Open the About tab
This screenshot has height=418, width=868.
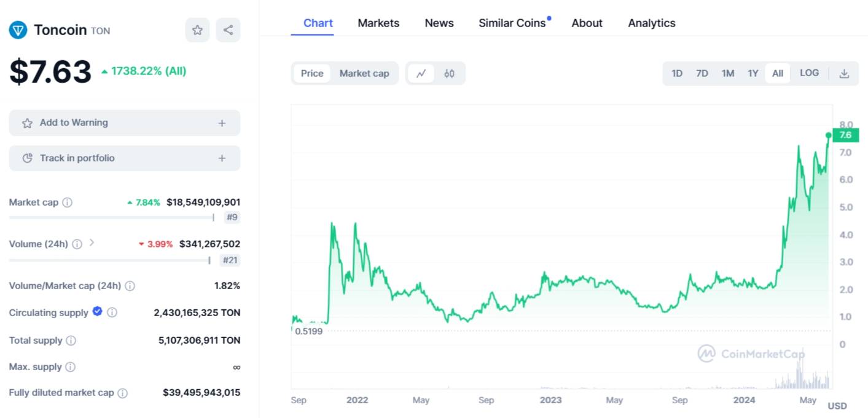click(x=587, y=23)
